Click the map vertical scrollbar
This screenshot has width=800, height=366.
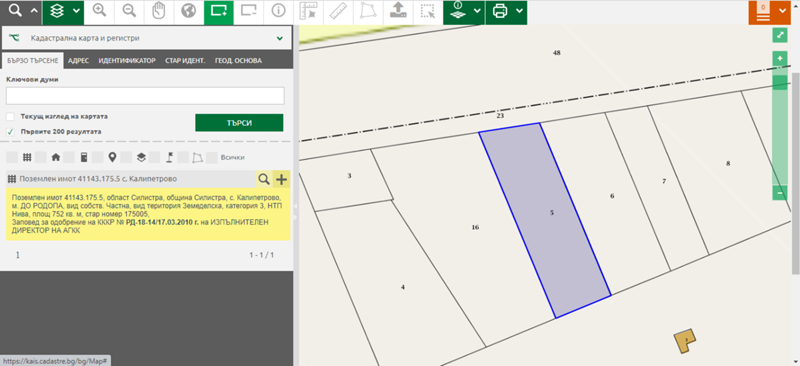796,174
